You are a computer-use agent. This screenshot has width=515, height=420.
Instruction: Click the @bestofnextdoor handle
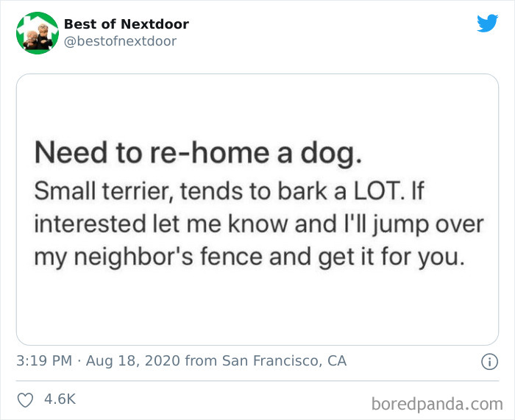[120, 41]
